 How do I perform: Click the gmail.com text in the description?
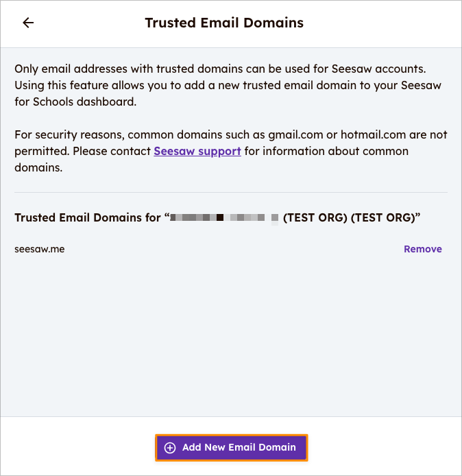coord(295,134)
